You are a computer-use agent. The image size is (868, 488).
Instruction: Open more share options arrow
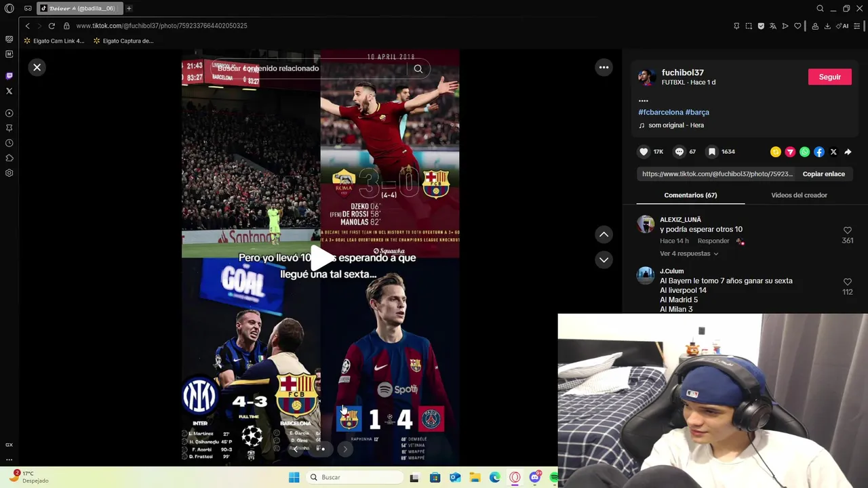pos(848,152)
